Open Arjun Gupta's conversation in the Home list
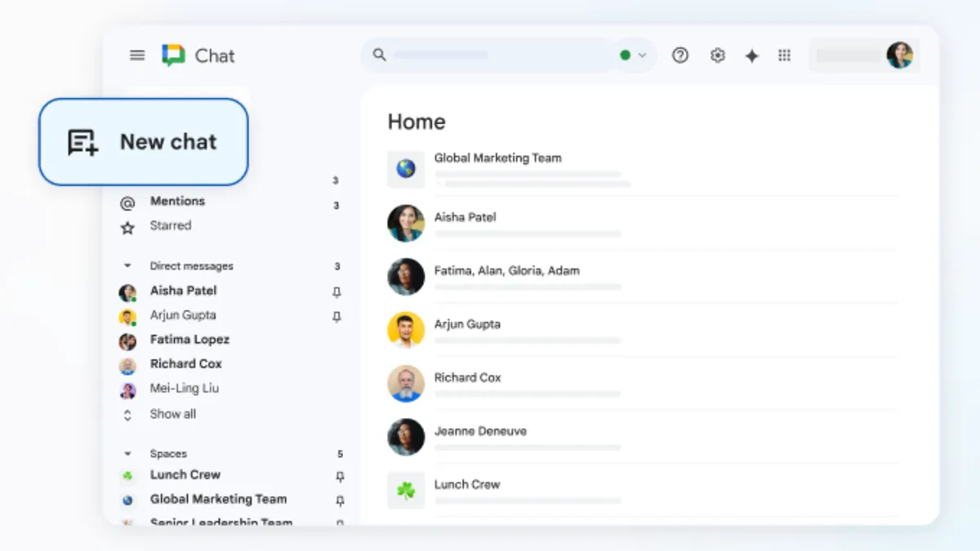980x551 pixels. [x=643, y=330]
